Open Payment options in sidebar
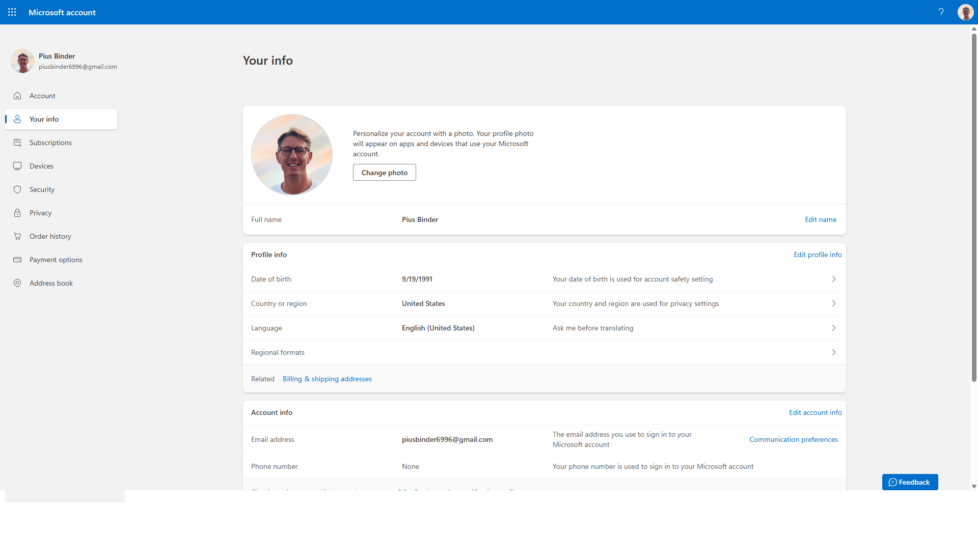 coord(56,260)
